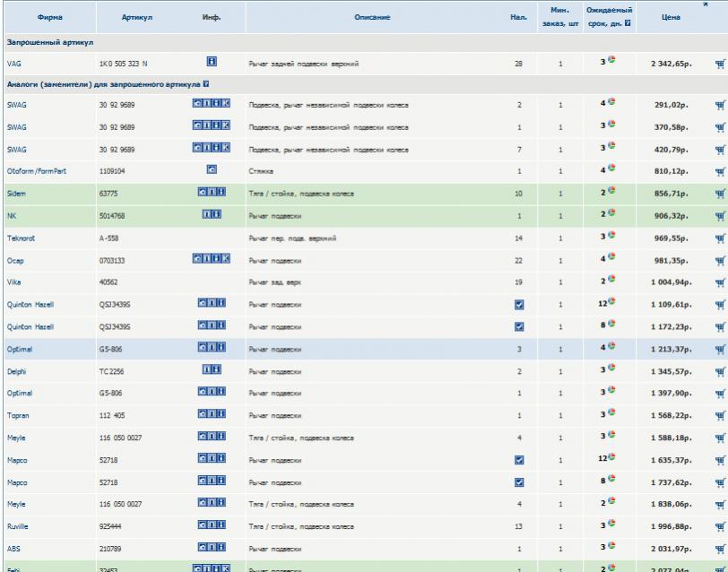Click the Нал. column header
The width and height of the screenshot is (728, 572).
tap(518, 17)
